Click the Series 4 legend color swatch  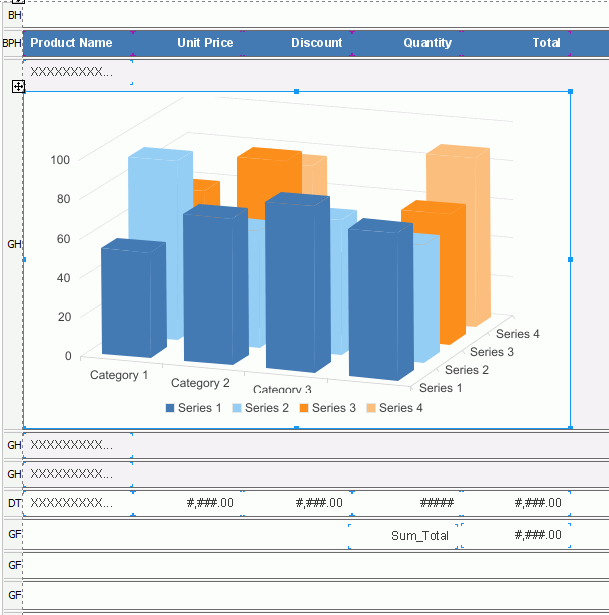point(371,408)
